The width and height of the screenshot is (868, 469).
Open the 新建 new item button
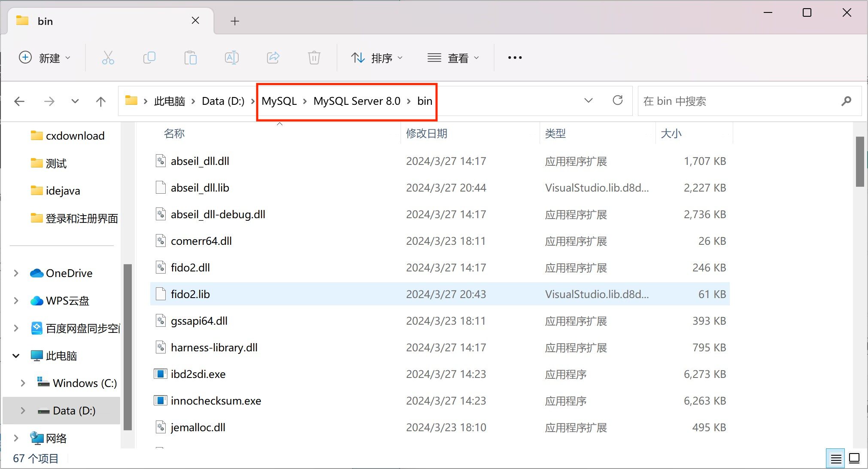(x=45, y=58)
